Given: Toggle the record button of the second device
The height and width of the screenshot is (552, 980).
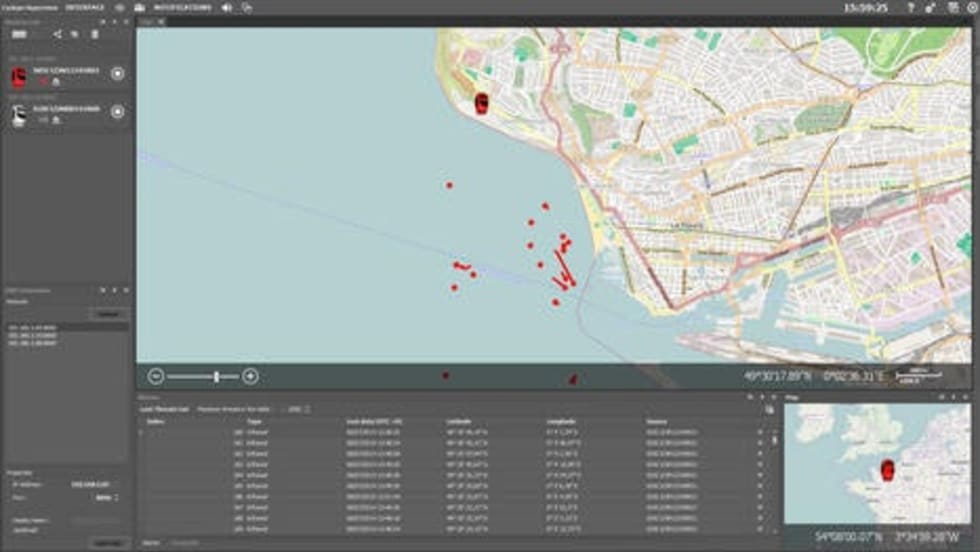Looking at the screenshot, I should coord(117,111).
